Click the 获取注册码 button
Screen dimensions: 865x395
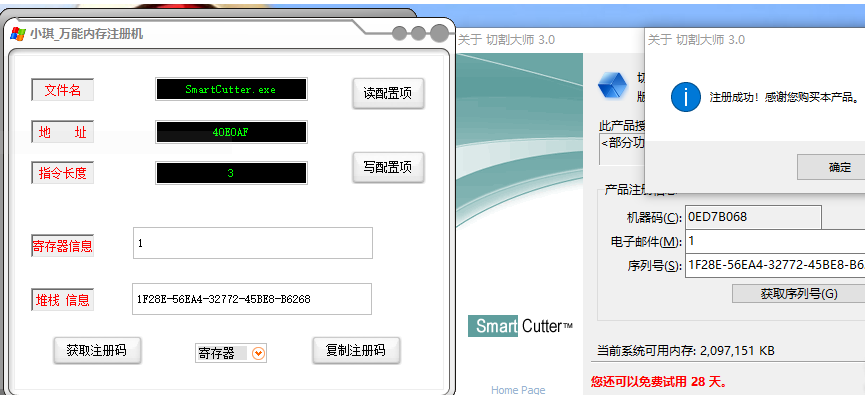97,350
